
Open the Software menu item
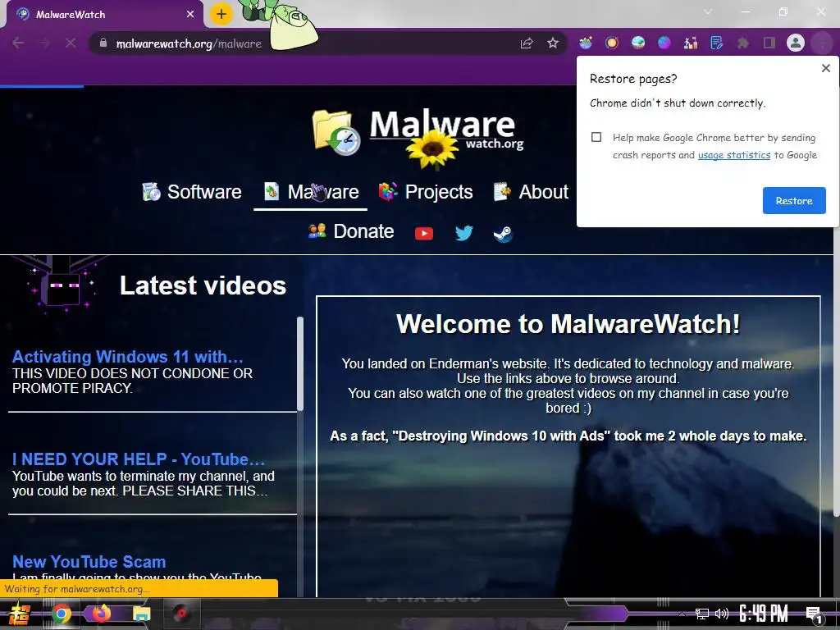pos(192,192)
